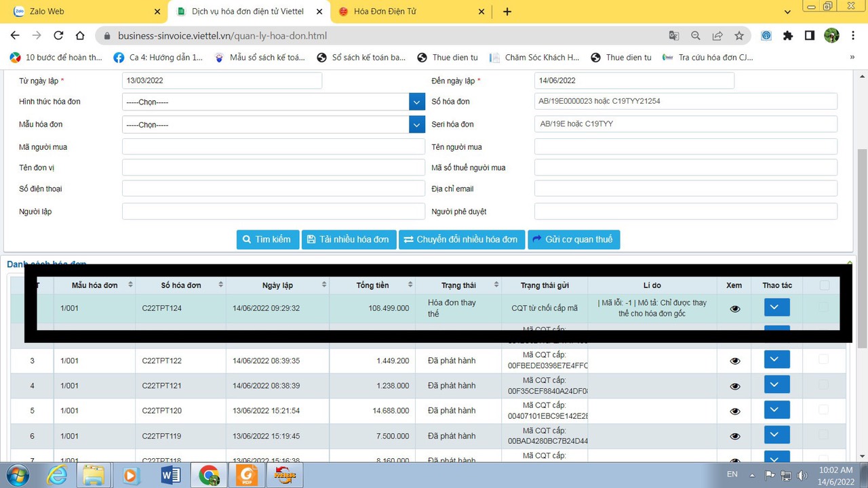View invoice C22TPT120 via its eye icon

pyautogui.click(x=734, y=411)
